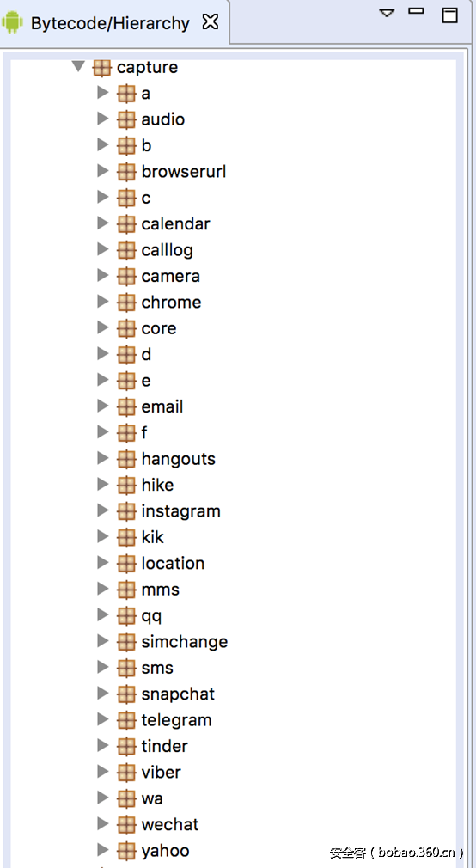Click the Android robot icon on the tab
This screenshot has width=476, height=868.
point(12,23)
